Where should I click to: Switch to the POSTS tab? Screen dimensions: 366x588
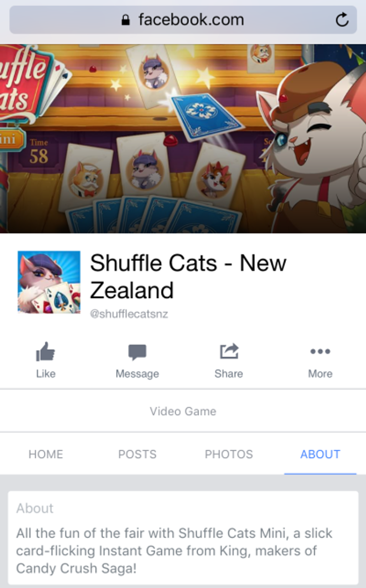tap(137, 454)
